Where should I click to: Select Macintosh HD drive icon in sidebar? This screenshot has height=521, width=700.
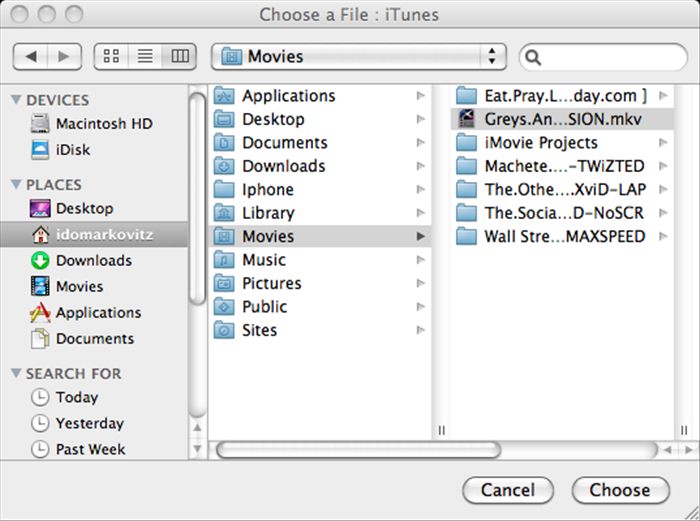[40, 123]
